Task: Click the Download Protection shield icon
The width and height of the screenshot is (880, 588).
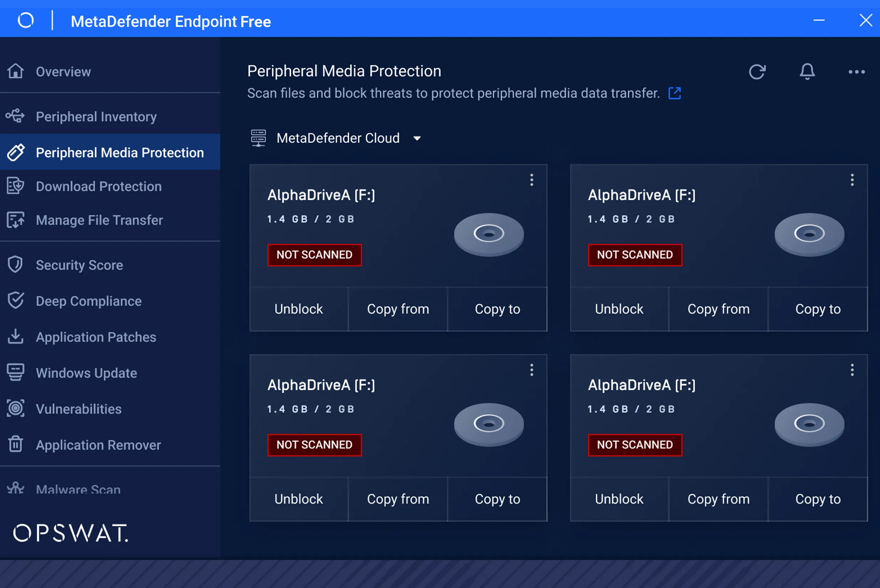Action: pyautogui.click(x=15, y=186)
